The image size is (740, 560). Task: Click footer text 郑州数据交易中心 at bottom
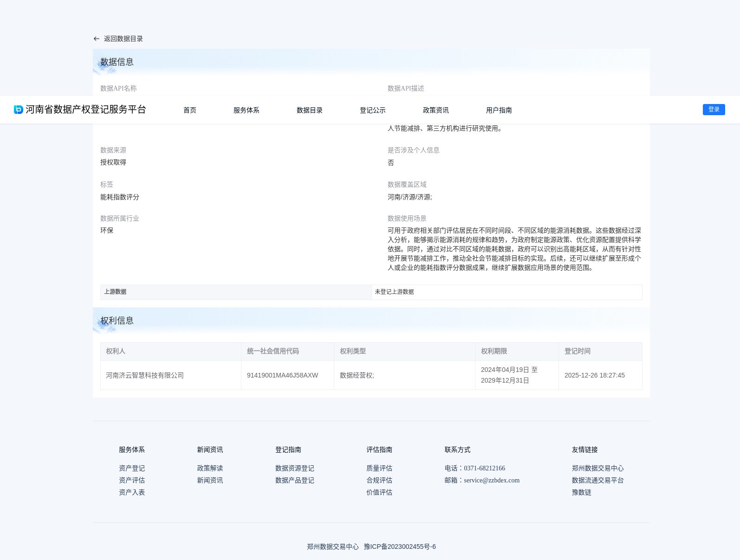click(333, 547)
